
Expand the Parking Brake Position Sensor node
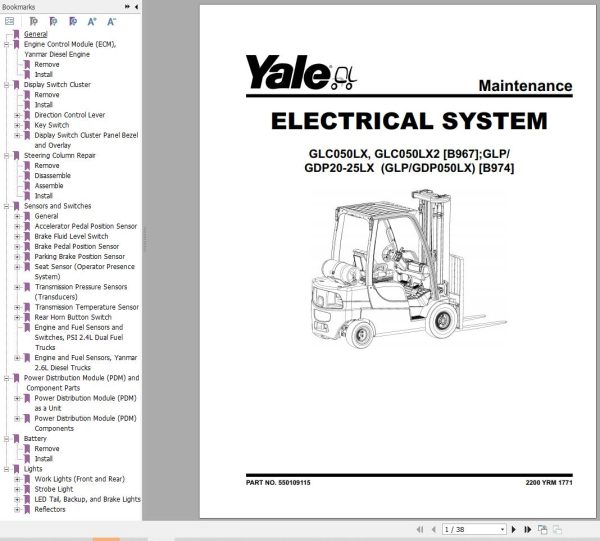click(x=17, y=257)
